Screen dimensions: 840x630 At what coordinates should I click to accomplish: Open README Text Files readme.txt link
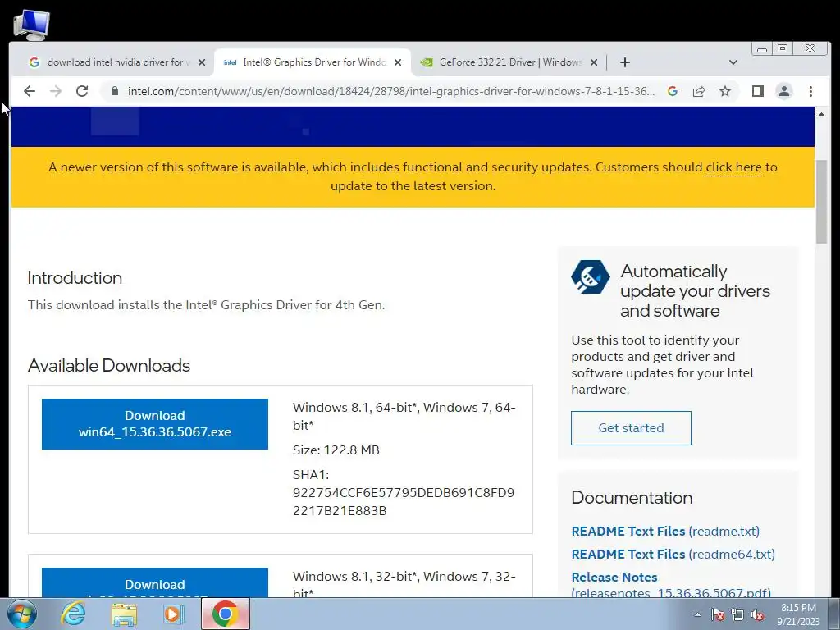click(664, 531)
